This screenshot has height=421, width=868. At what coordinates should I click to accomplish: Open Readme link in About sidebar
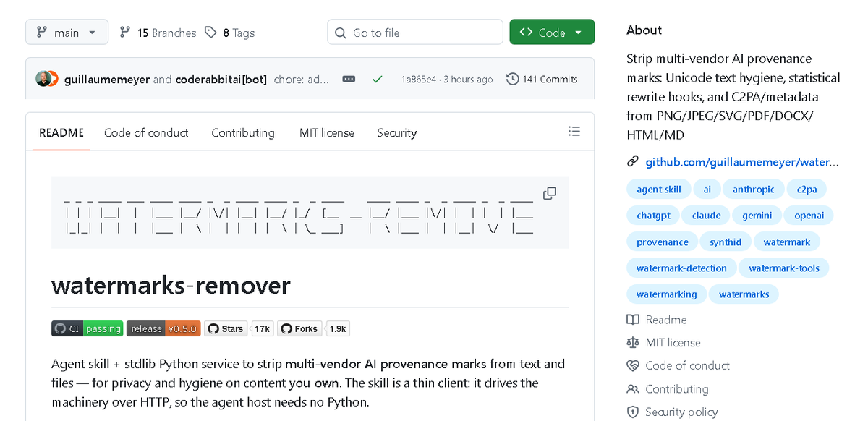coord(657,320)
